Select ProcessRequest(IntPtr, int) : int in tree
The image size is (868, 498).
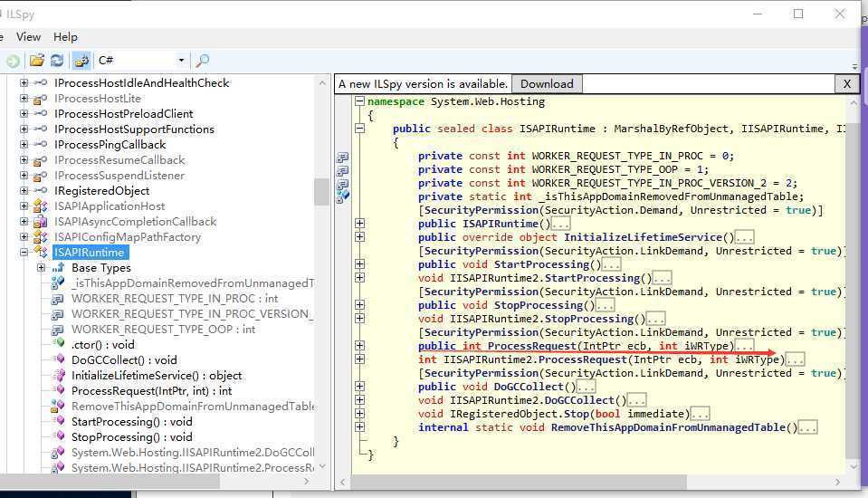pyautogui.click(x=152, y=391)
